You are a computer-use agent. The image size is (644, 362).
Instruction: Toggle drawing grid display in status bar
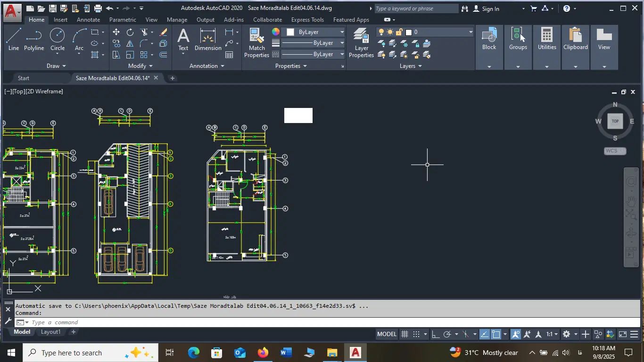[x=405, y=334]
